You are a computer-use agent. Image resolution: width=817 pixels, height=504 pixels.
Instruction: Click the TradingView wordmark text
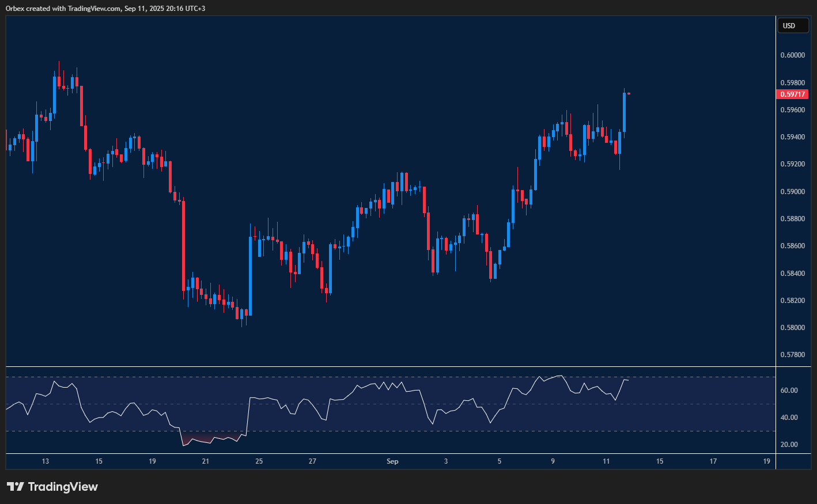(63, 487)
